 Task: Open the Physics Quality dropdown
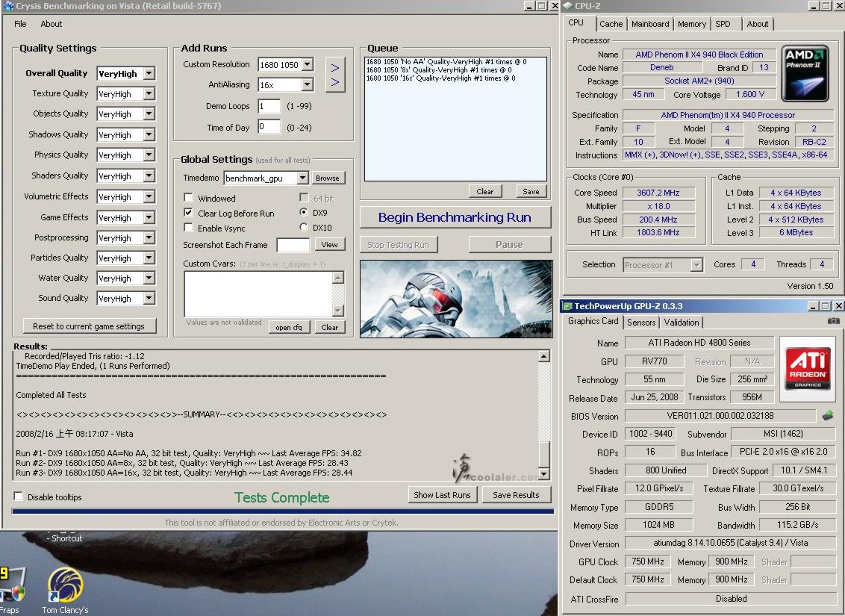[x=149, y=155]
